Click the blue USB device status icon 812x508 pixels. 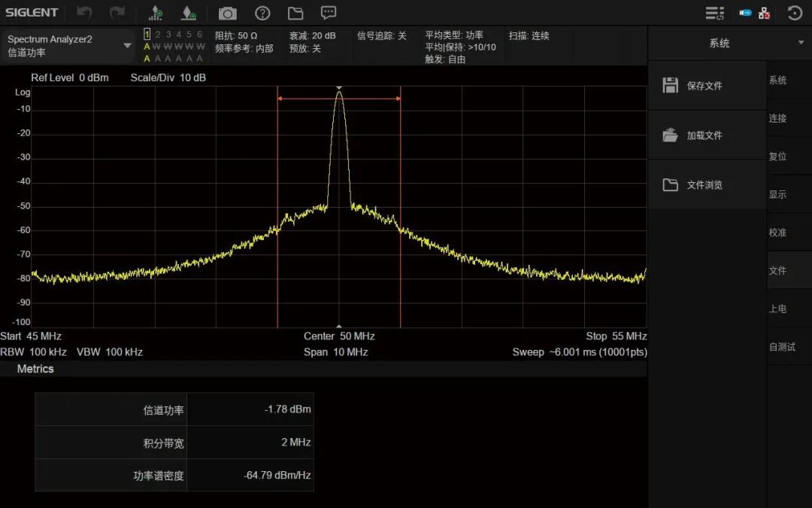[745, 13]
